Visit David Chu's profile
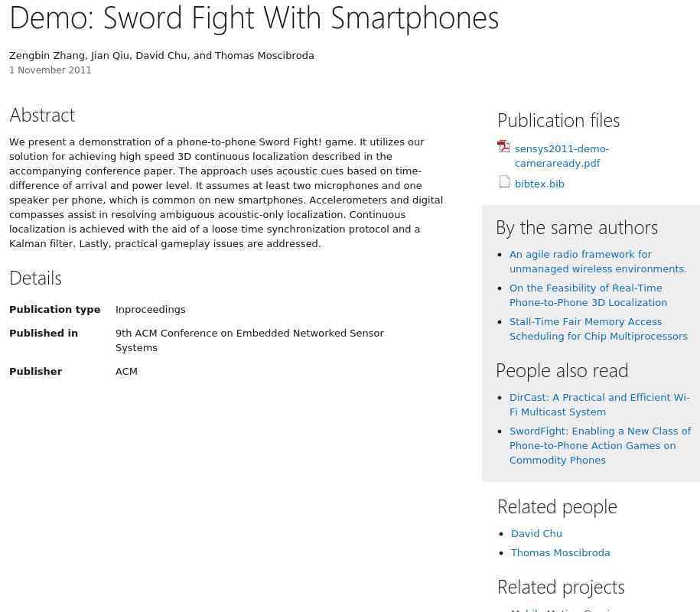Viewport: 700px width, 612px height. point(536,533)
